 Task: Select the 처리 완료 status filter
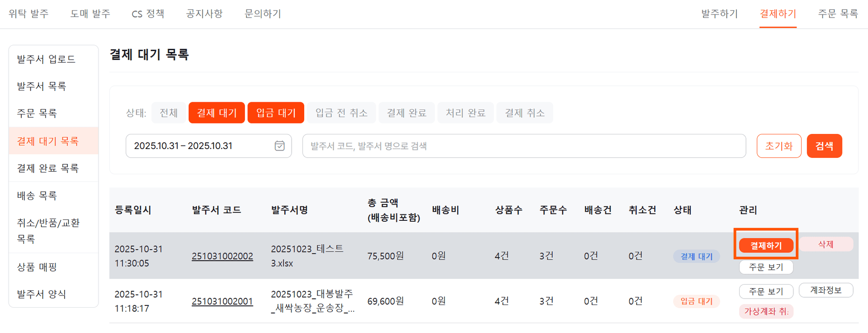click(x=466, y=112)
